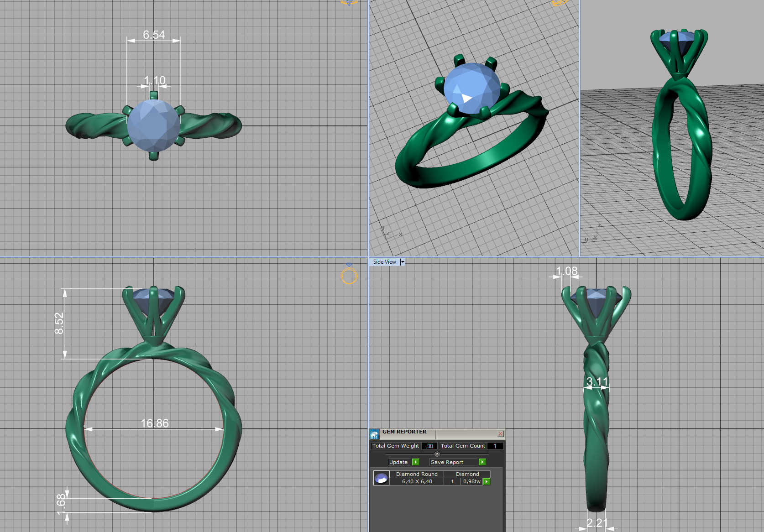Click the "0,98tw" weight cell
Image resolution: width=764 pixels, height=532 pixels.
click(x=471, y=481)
